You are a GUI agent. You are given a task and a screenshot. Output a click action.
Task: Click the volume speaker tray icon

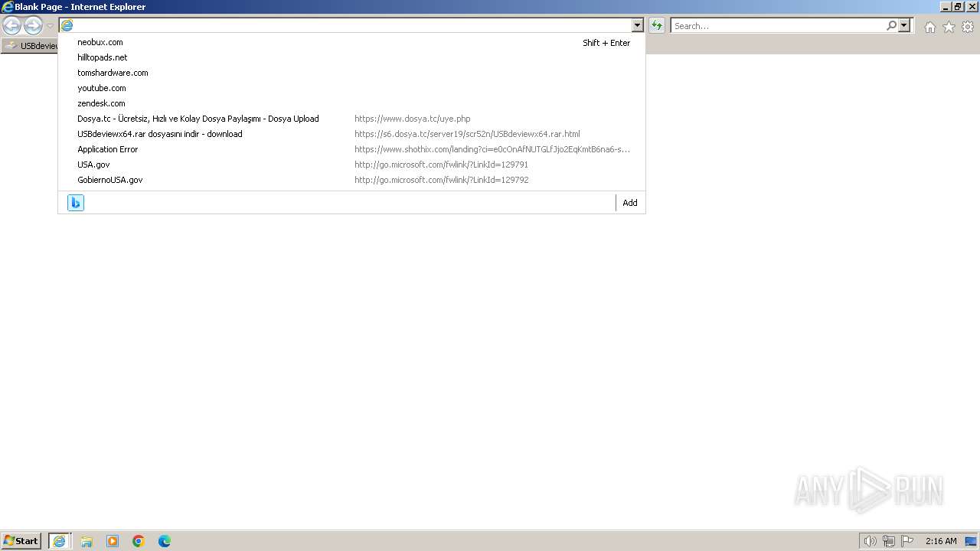click(870, 541)
